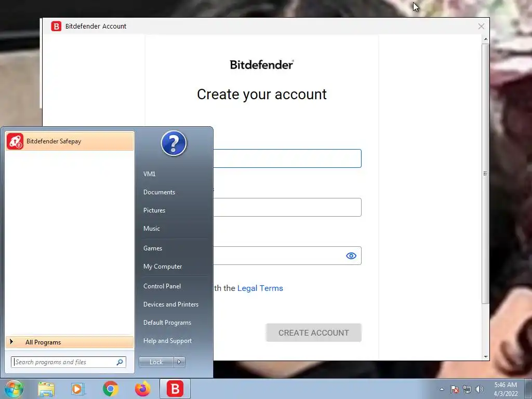Open Firefox from the taskbar

142,389
